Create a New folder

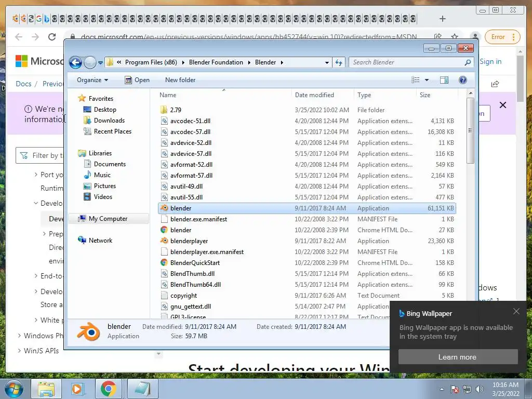pyautogui.click(x=180, y=80)
